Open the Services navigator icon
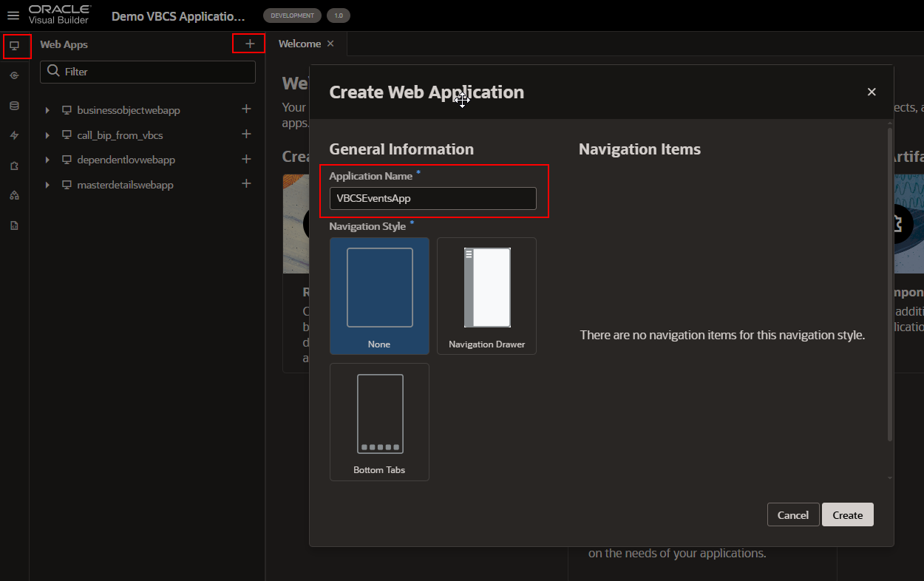The image size is (924, 581). [14, 75]
